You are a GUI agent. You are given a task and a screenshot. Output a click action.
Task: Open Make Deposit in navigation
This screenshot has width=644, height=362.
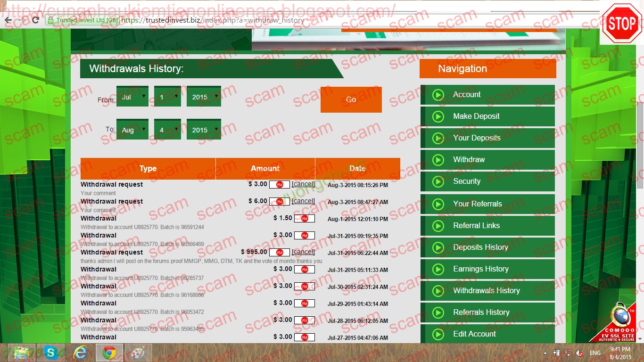tap(476, 116)
